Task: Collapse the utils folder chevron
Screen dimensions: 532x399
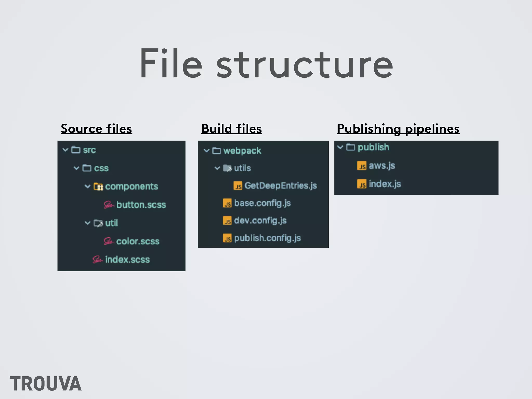Action: [217, 168]
